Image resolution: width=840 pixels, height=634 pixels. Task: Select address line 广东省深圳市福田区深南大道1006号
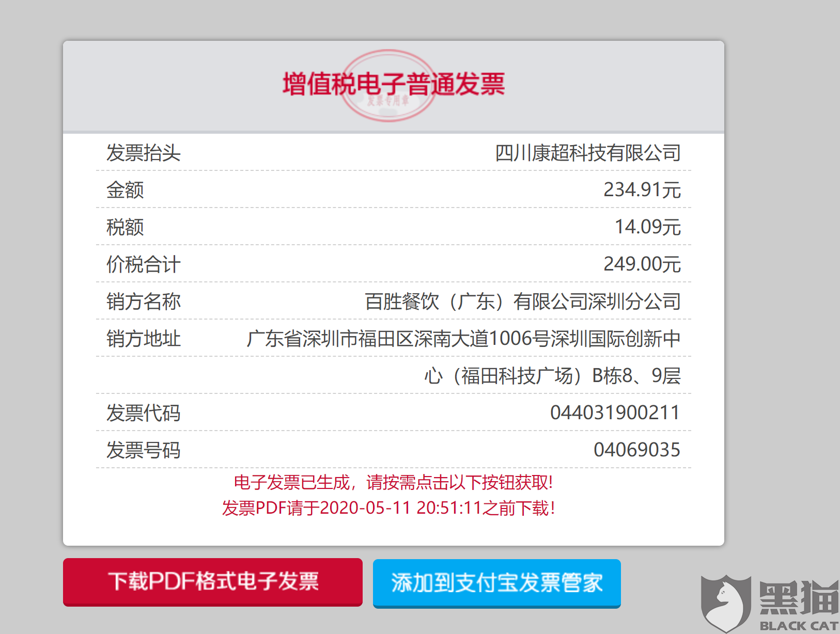(398, 339)
